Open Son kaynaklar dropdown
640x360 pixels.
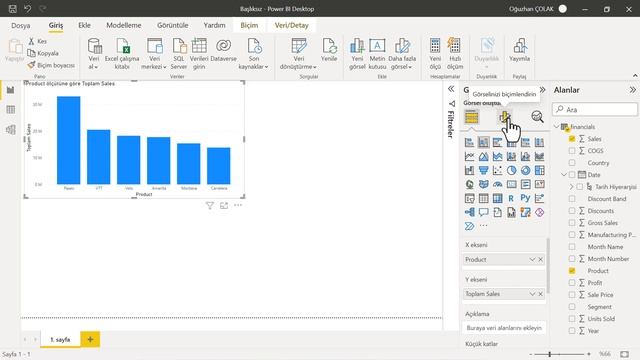[x=253, y=53]
